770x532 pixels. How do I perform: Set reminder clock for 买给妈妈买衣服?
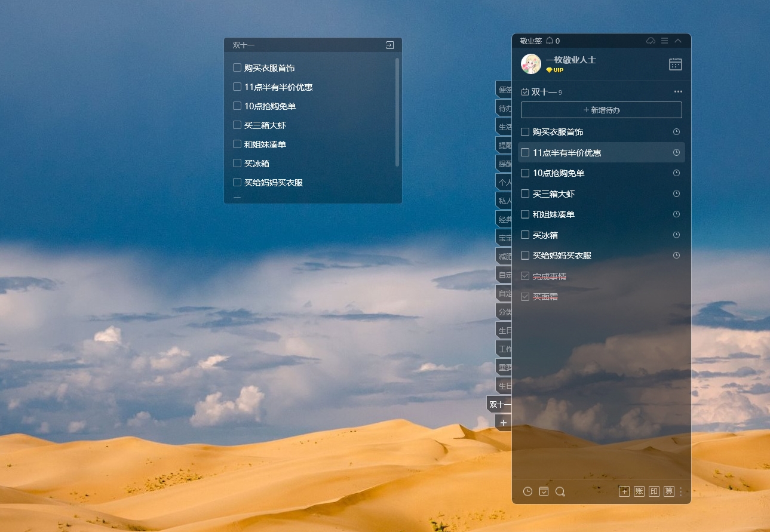coord(676,256)
